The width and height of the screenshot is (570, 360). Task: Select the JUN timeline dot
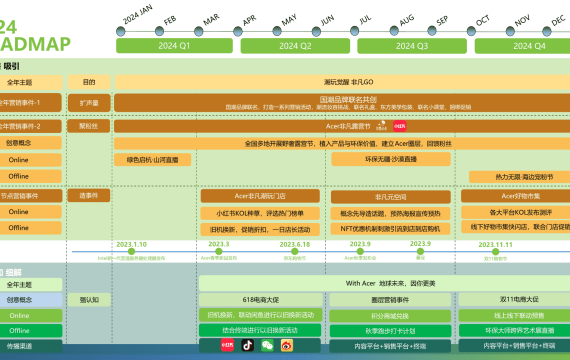pyautogui.click(x=316, y=32)
